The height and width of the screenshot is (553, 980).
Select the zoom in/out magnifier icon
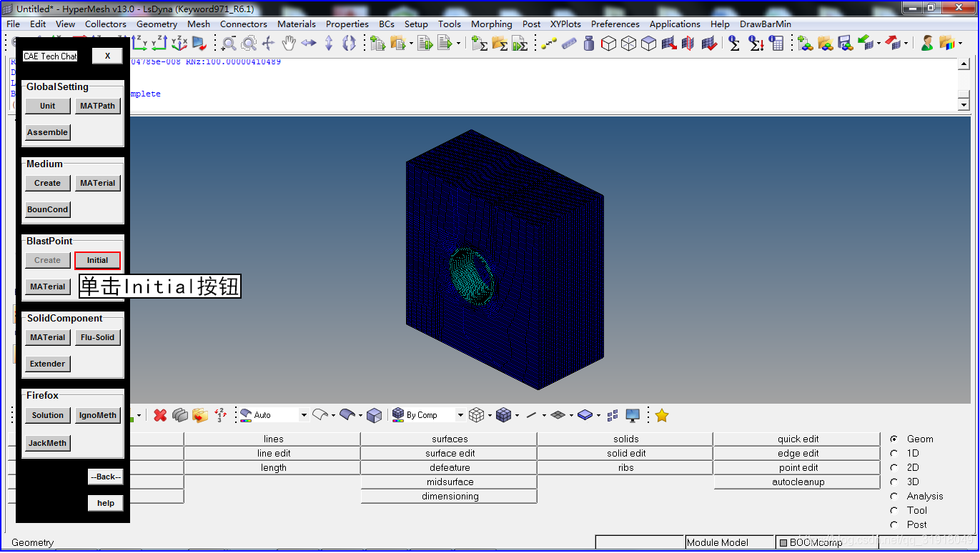click(x=229, y=44)
